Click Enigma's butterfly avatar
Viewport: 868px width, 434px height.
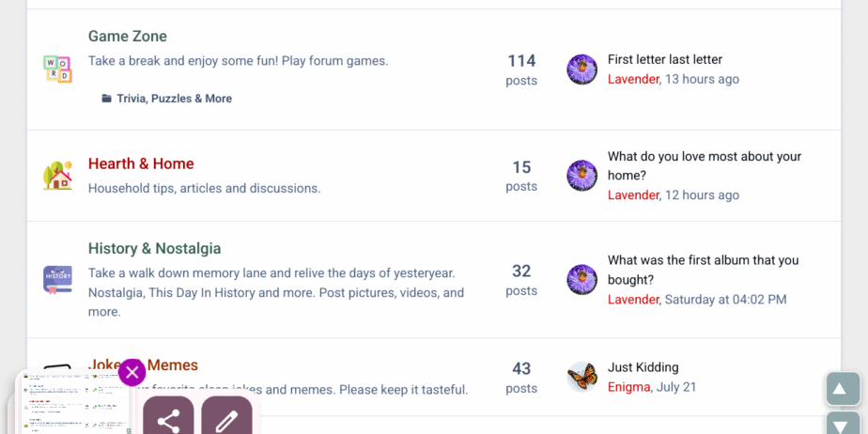(582, 377)
